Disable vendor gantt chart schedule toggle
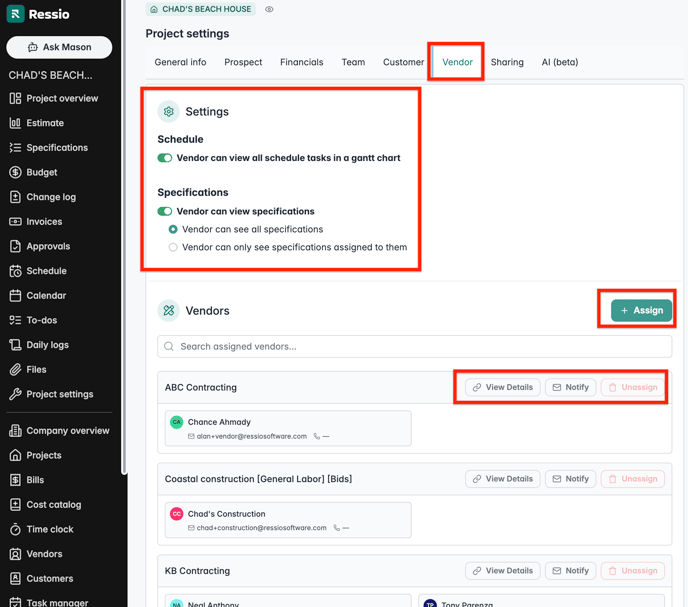This screenshot has height=607, width=688. pos(165,158)
